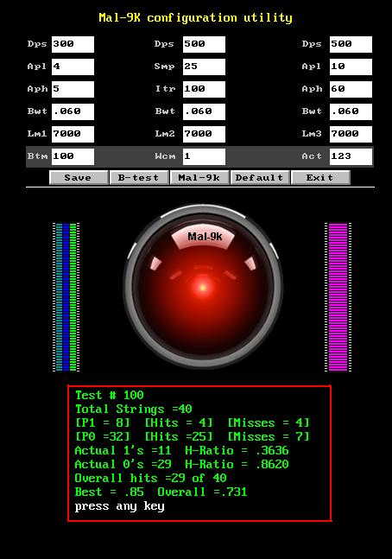This screenshot has height=559, width=392.
Task: Focus the Lm1 field showing 7000
Action: point(73,134)
